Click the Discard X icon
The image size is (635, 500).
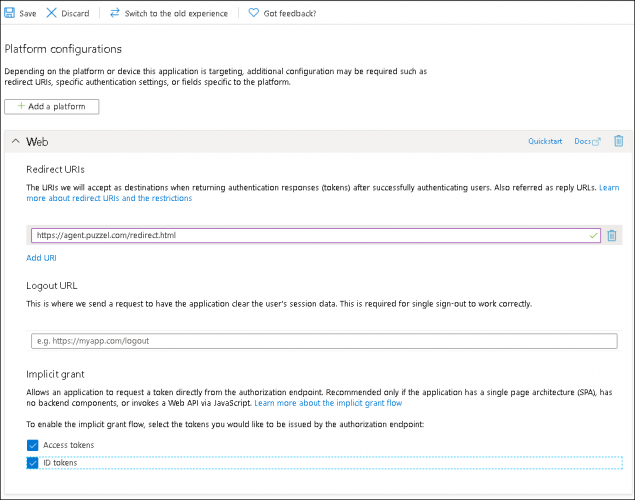tap(51, 13)
